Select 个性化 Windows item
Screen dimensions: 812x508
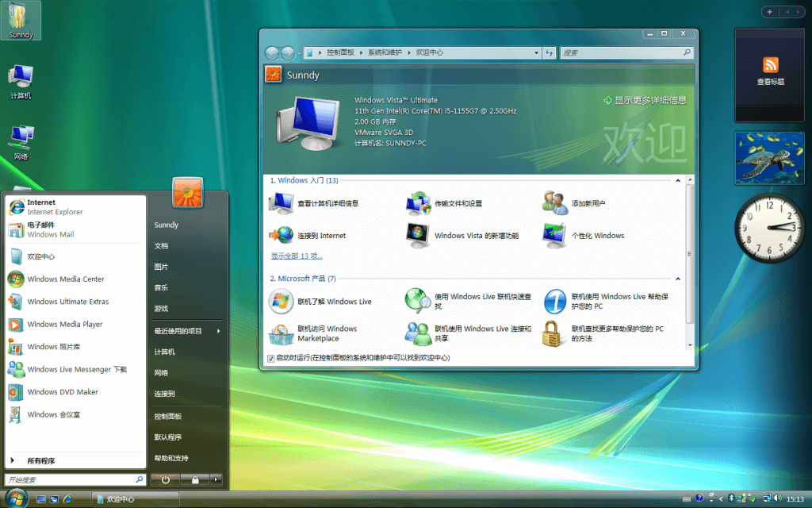(x=584, y=235)
